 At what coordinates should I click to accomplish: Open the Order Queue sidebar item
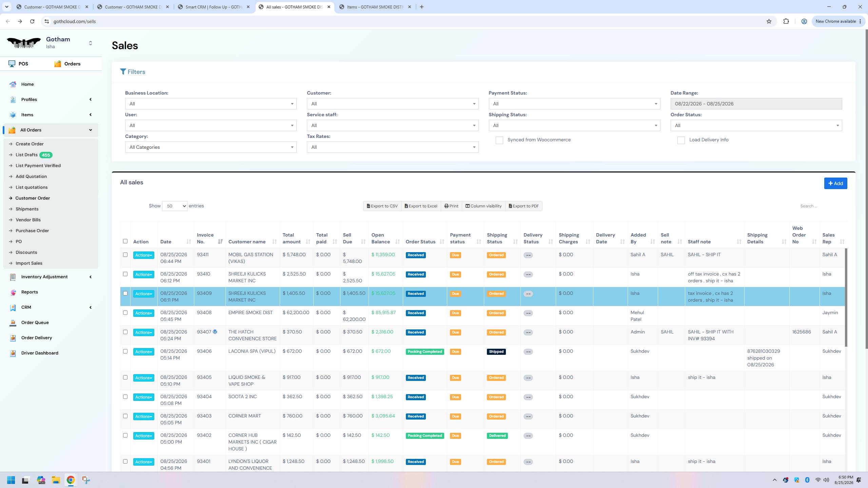tap(35, 323)
